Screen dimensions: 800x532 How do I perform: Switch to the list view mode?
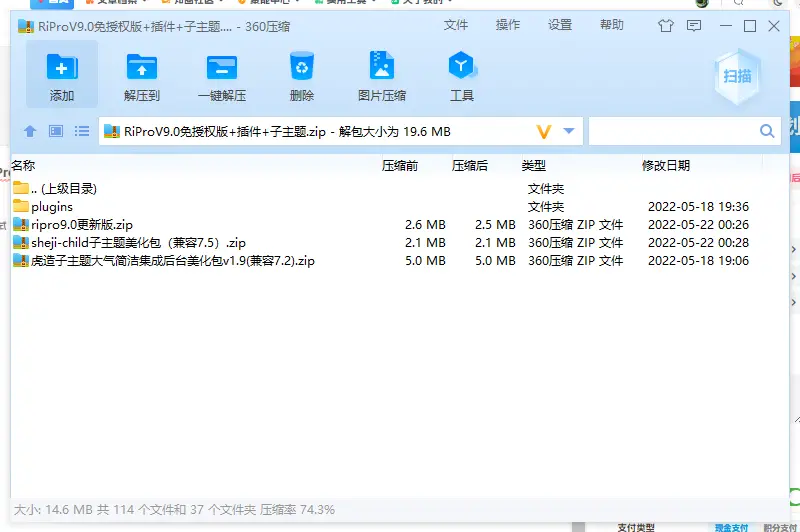coord(82,131)
